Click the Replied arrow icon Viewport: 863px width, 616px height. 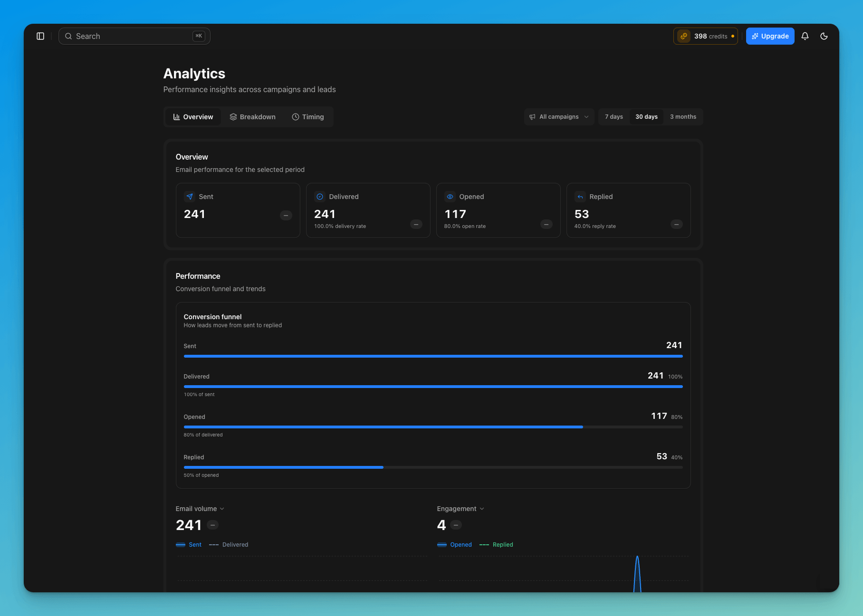click(580, 197)
